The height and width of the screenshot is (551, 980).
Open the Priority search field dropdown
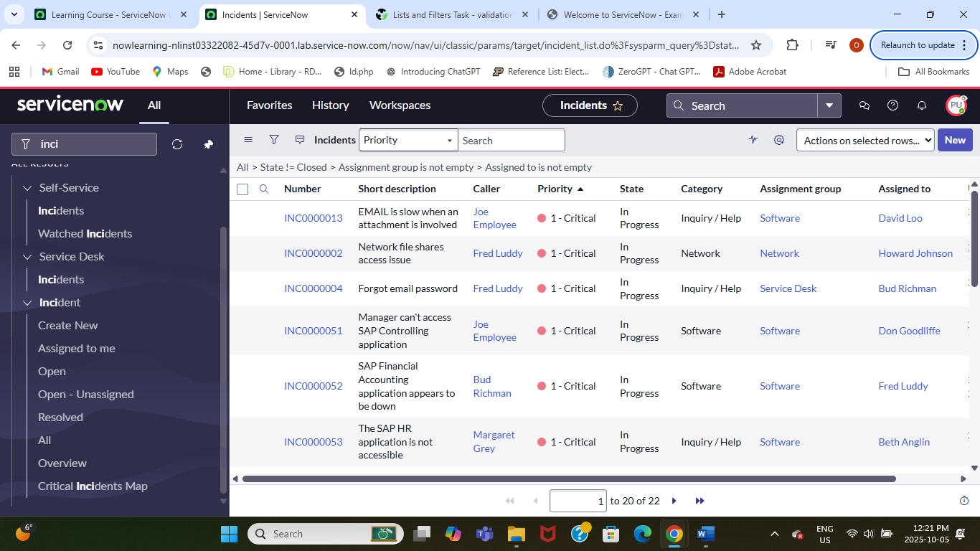(x=408, y=140)
